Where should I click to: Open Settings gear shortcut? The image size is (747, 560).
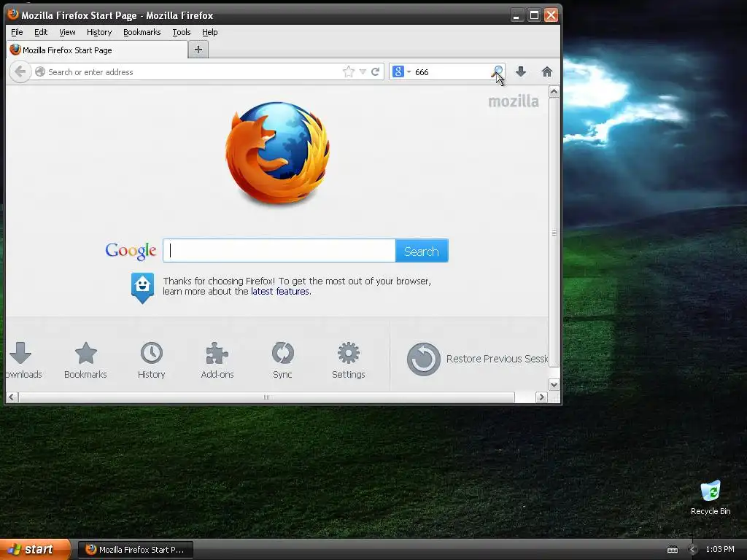point(348,360)
